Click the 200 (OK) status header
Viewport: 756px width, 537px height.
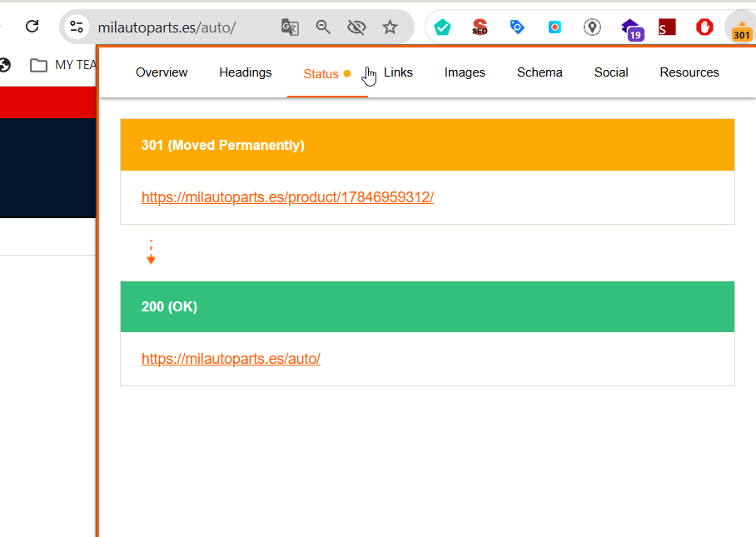pos(427,306)
